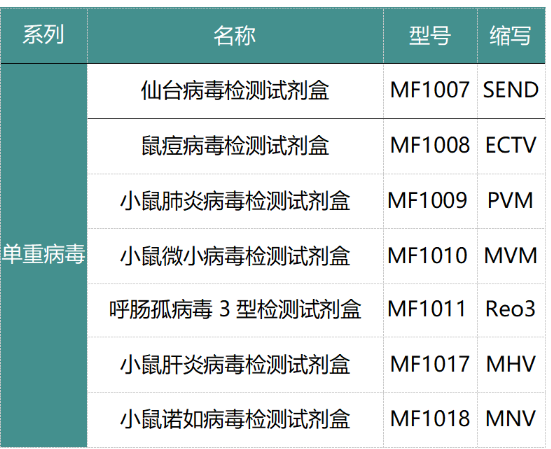The width and height of the screenshot is (551, 449).
Task: Select the 系列 header cell
Action: 44,35
